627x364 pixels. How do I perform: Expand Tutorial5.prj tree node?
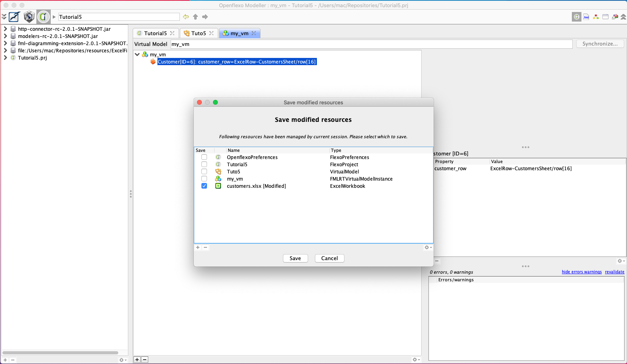point(6,58)
